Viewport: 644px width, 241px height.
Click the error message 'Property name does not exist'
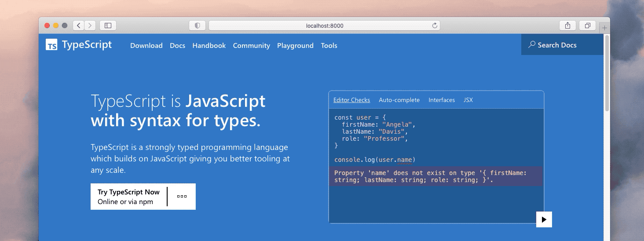pyautogui.click(x=436, y=176)
